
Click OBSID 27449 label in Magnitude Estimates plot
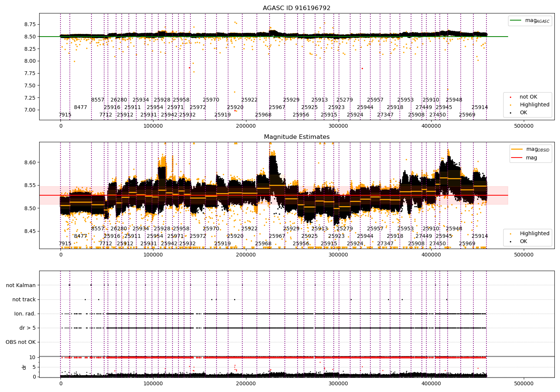point(424,236)
